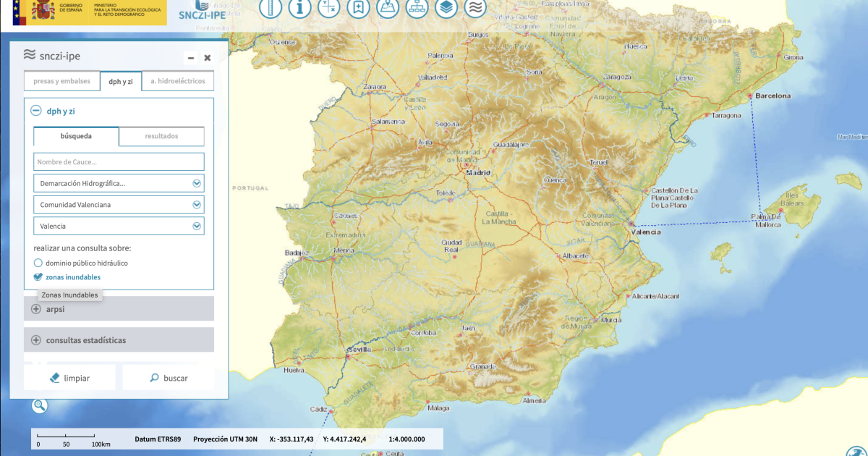Add a new map bookmark

(x=358, y=10)
